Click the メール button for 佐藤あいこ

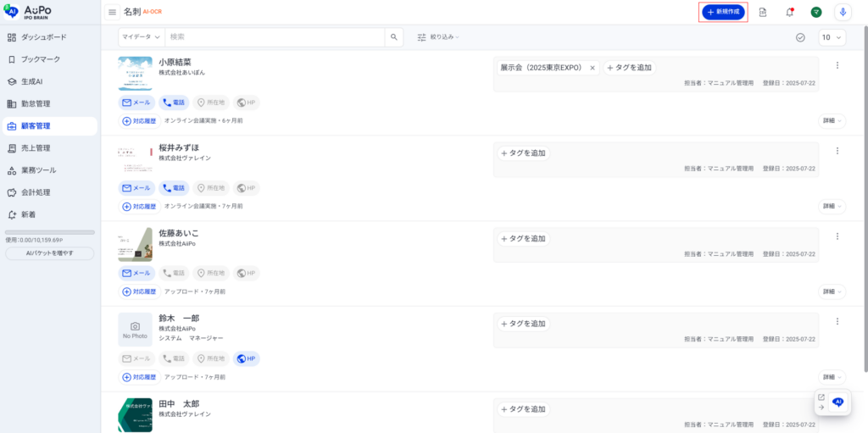pyautogui.click(x=136, y=274)
